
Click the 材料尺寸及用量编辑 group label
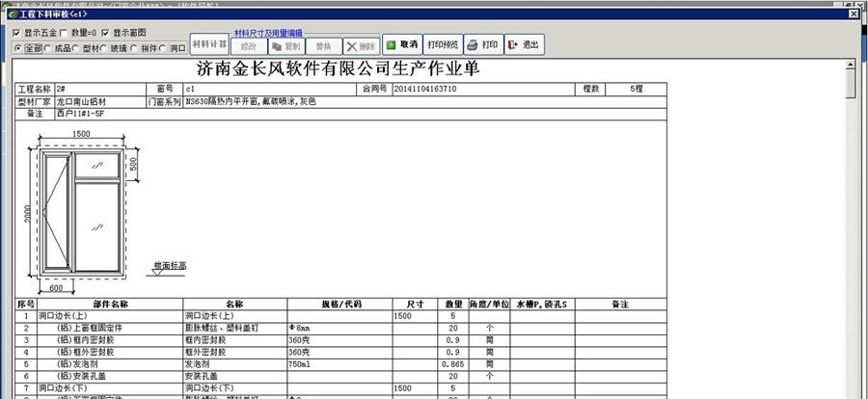tap(268, 33)
